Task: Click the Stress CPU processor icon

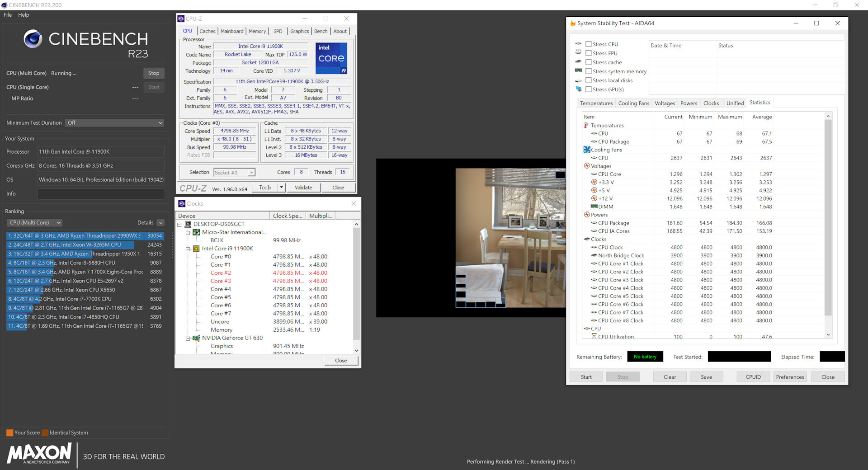Action: pyautogui.click(x=578, y=44)
